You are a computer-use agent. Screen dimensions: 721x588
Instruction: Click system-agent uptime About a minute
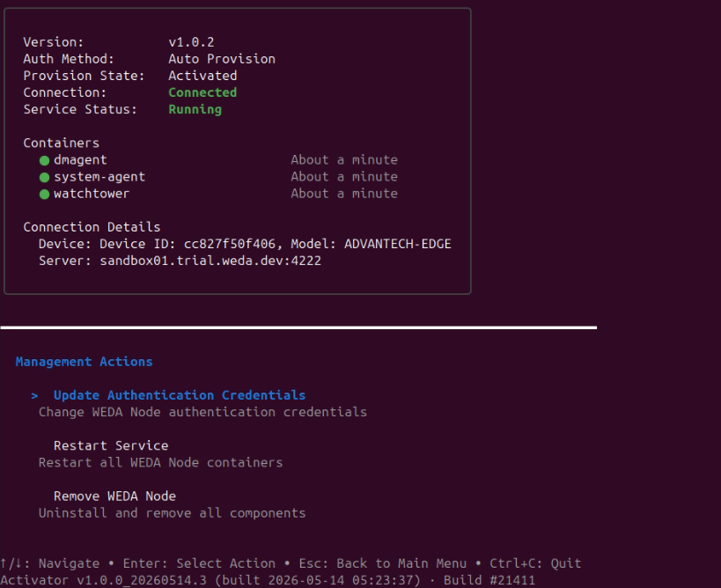click(344, 177)
